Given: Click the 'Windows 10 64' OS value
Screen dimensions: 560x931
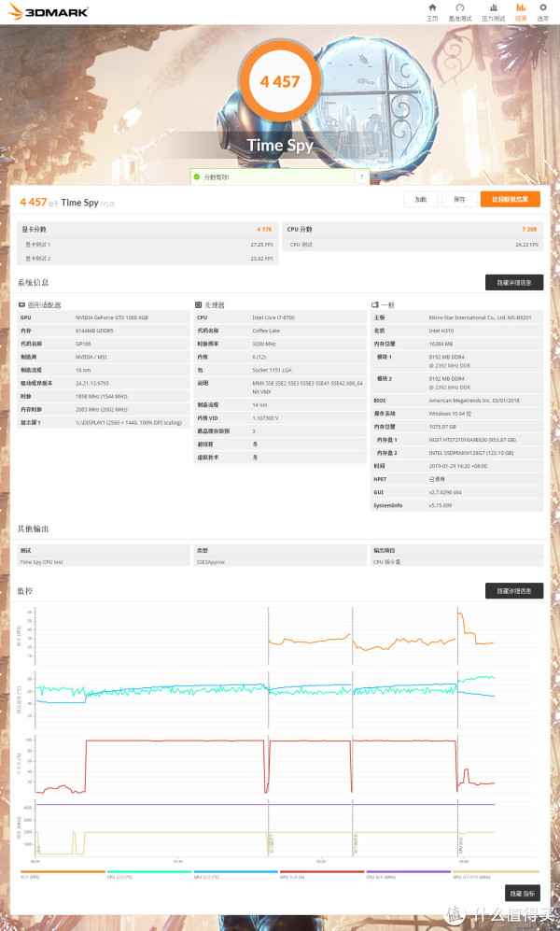Looking at the screenshot, I should [449, 414].
